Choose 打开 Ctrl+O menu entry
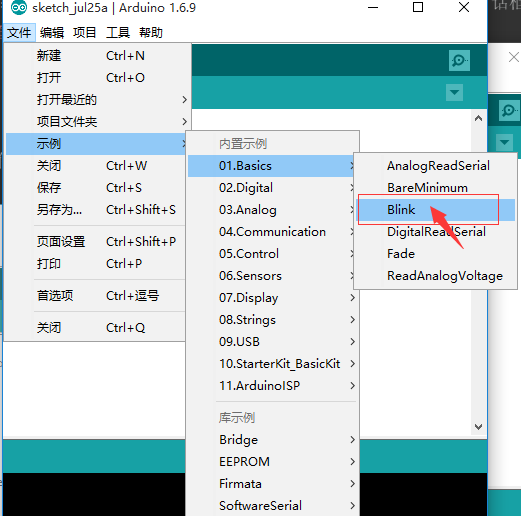 coord(97,78)
